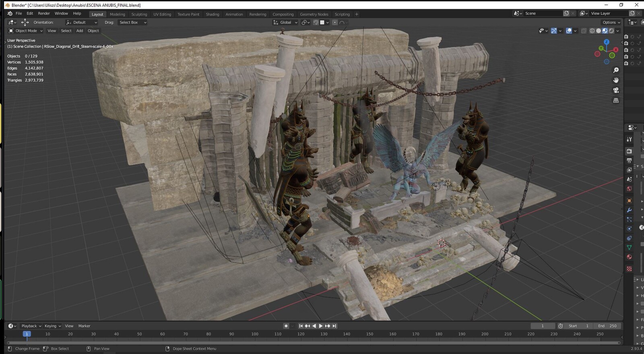The width and height of the screenshot is (644, 354).
Task: Click the current frame number field
Action: pyautogui.click(x=543, y=326)
